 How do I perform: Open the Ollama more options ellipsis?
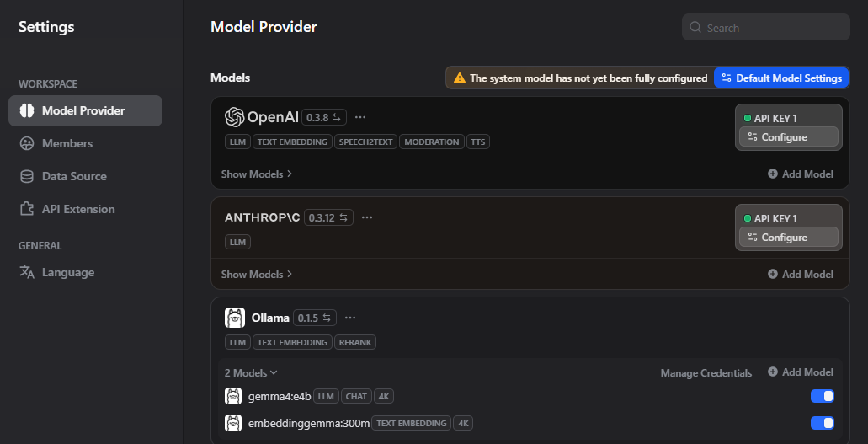pyautogui.click(x=350, y=318)
